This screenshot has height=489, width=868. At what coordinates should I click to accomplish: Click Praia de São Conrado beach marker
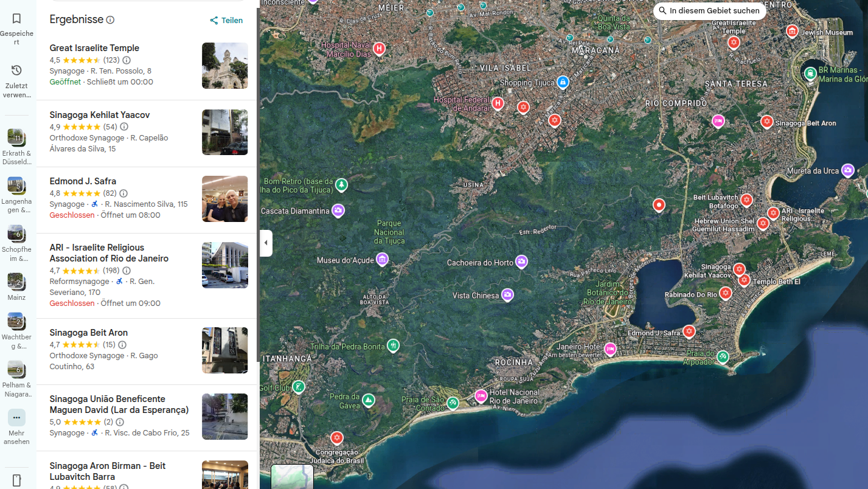(x=453, y=403)
